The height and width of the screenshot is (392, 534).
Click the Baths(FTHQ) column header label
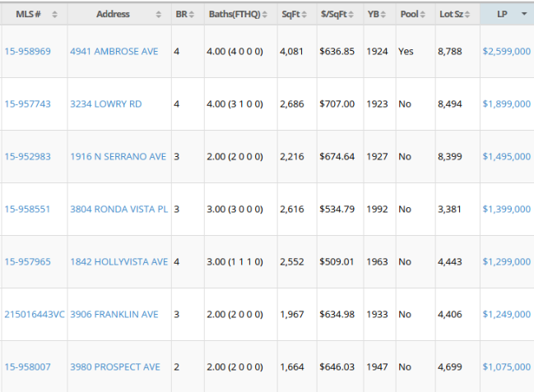234,14
